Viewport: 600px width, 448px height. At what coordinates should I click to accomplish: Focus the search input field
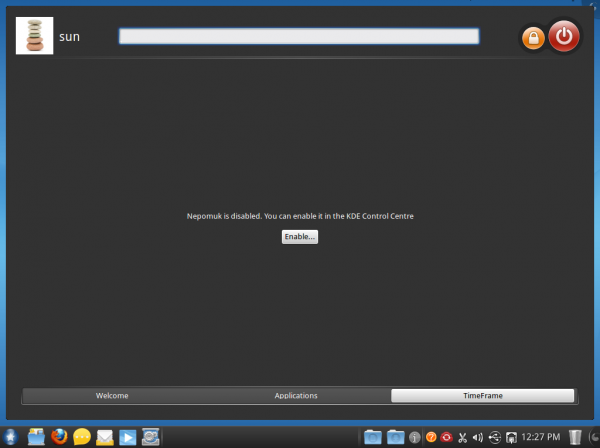(299, 36)
